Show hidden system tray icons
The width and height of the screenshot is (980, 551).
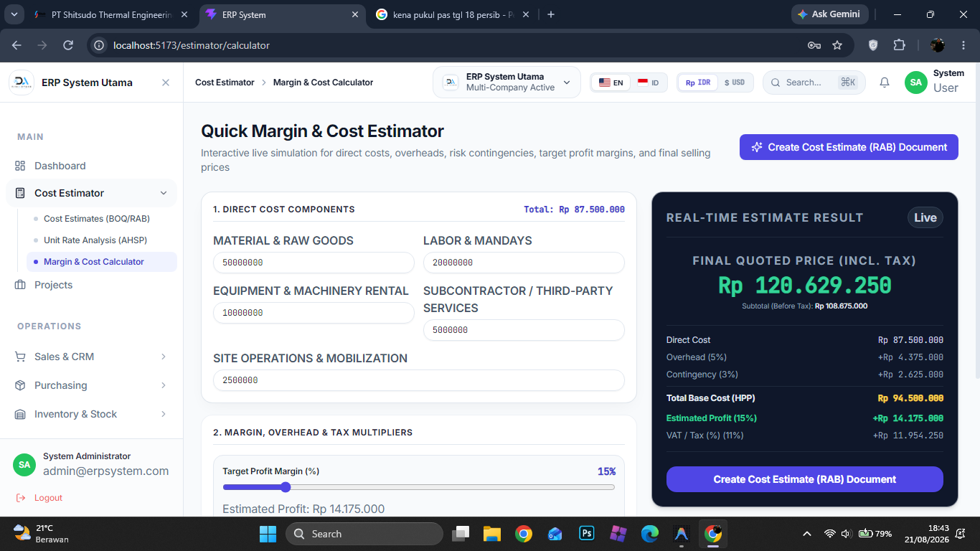(x=807, y=534)
